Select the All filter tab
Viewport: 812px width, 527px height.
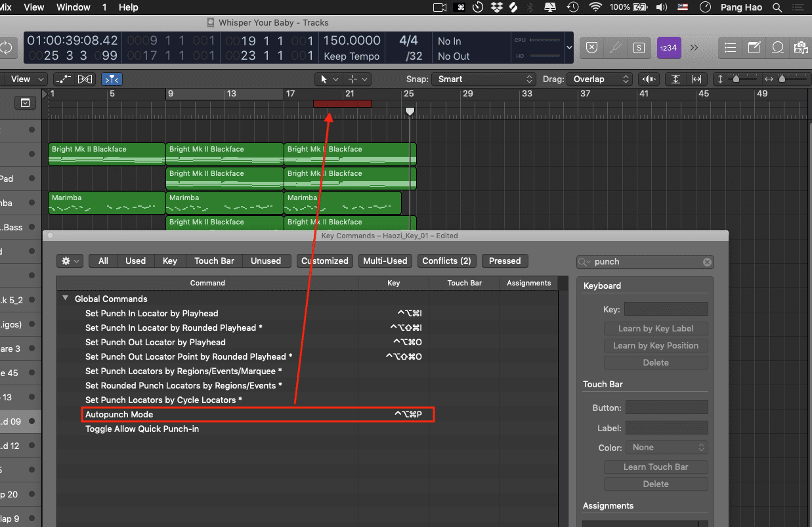[x=103, y=261]
